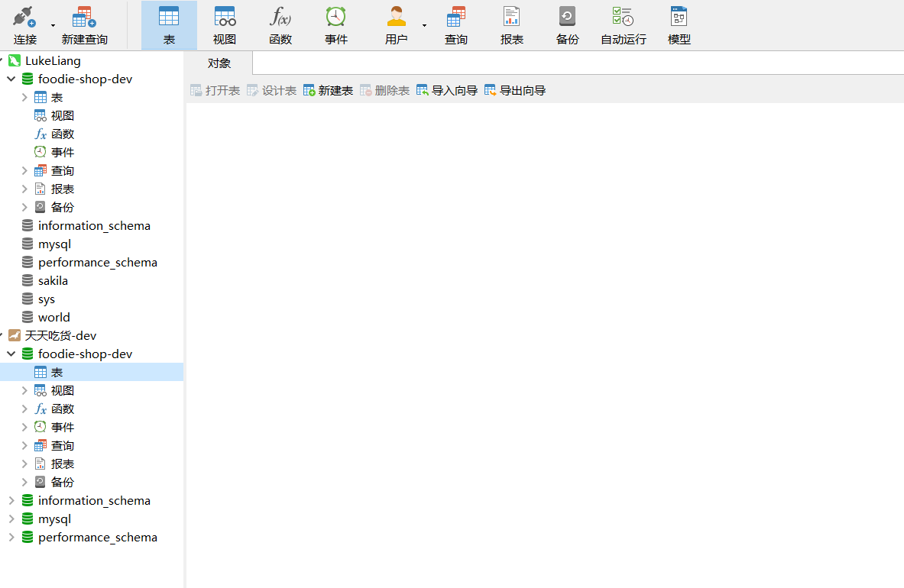Expand green performance_schema under 天天吃货-dev
Screen dimensions: 904x588
pyautogui.click(x=11, y=538)
